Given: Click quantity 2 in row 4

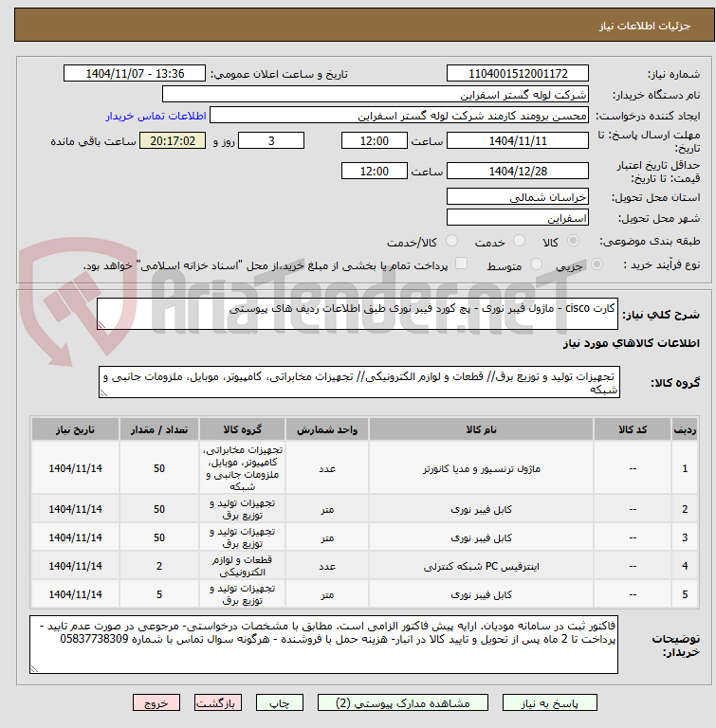Looking at the screenshot, I should (x=159, y=566).
